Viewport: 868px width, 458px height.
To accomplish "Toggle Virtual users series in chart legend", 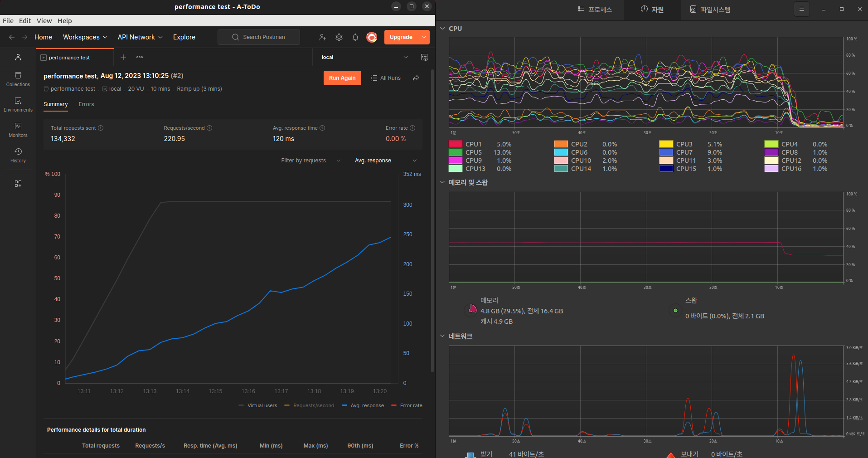I will (x=257, y=405).
